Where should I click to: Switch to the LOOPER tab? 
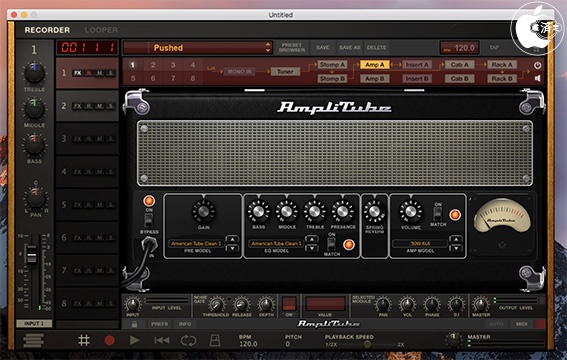pos(101,30)
